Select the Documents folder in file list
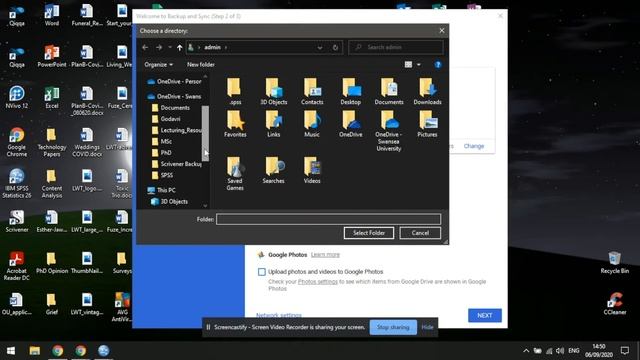This screenshot has width=640, height=360. (389, 91)
